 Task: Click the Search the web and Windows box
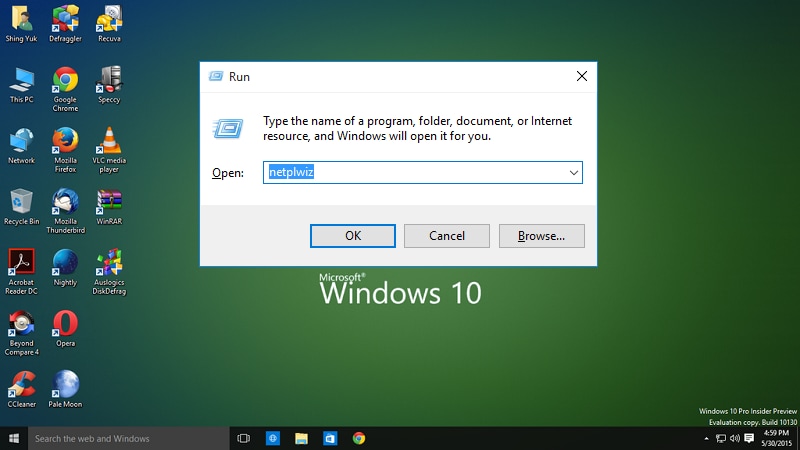coord(129,438)
